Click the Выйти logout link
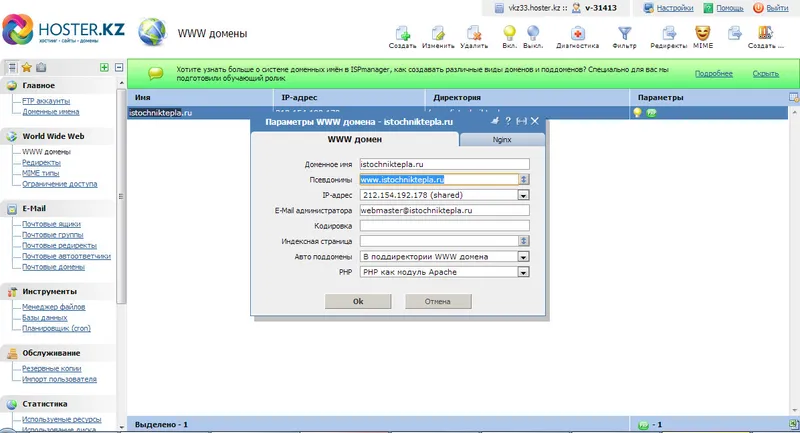 click(x=778, y=8)
